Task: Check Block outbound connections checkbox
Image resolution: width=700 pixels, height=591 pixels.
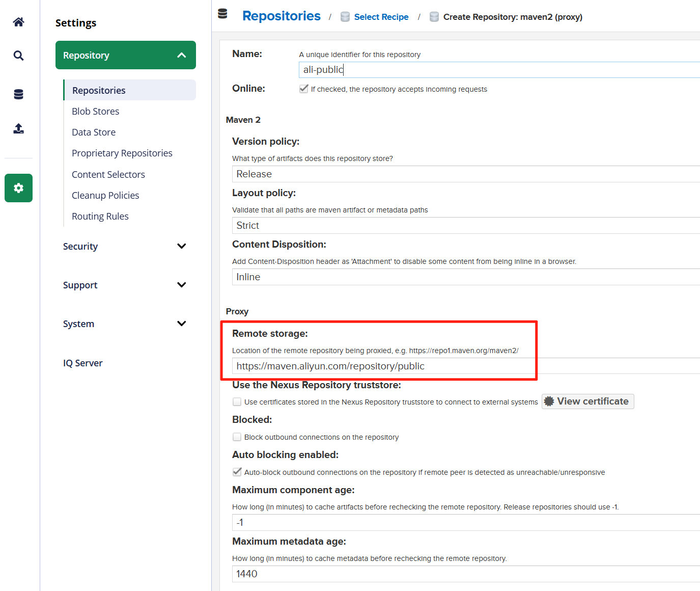Action: click(x=237, y=437)
